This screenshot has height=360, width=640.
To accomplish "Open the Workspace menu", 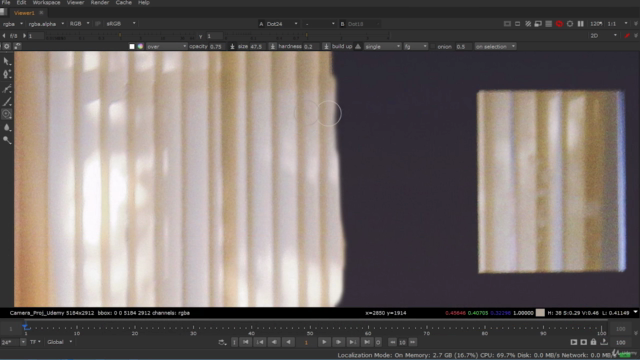I will point(46,3).
